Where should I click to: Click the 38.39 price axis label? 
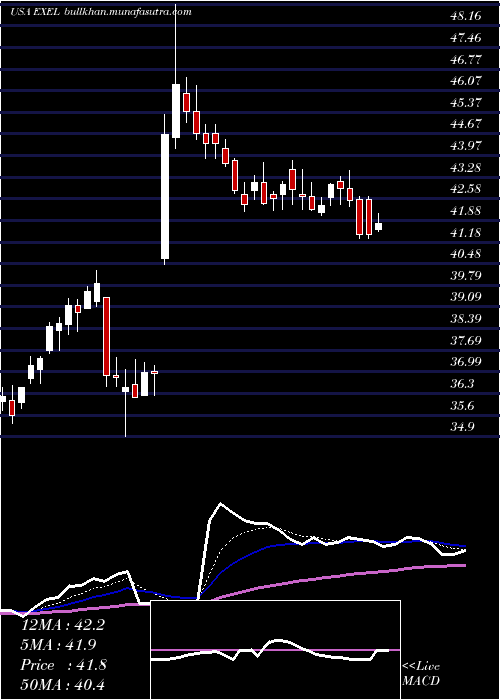click(466, 319)
